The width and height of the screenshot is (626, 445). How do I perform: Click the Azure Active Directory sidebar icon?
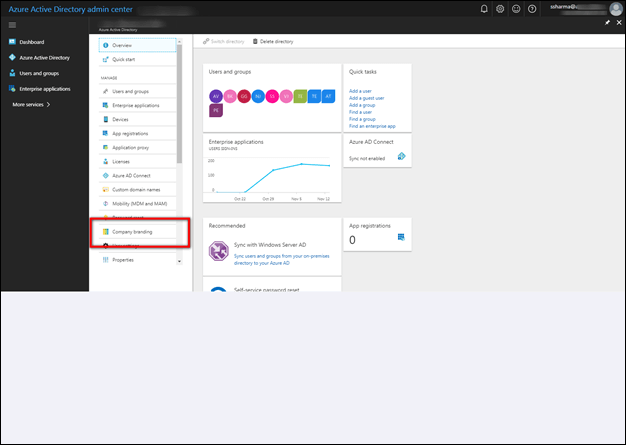[12, 57]
